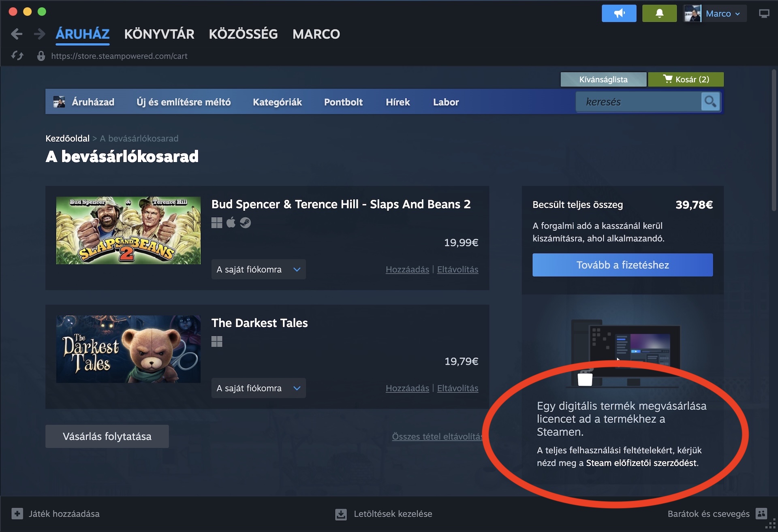
Task: Click the back navigation arrow
Action: coord(17,34)
